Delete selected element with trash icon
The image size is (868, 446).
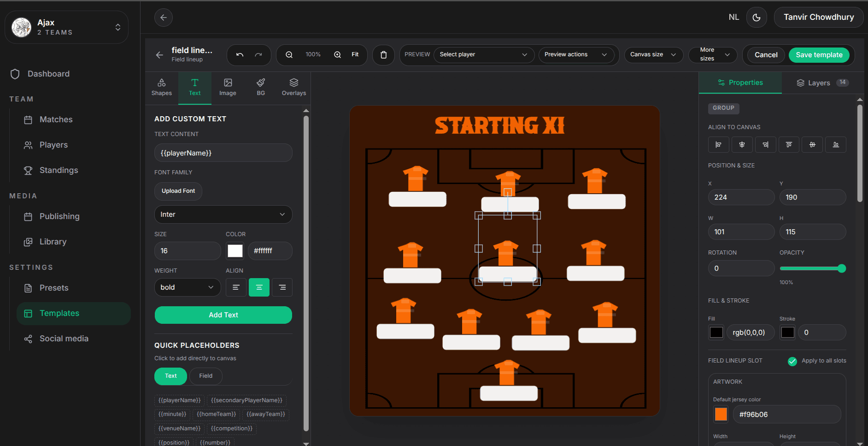[x=383, y=55]
